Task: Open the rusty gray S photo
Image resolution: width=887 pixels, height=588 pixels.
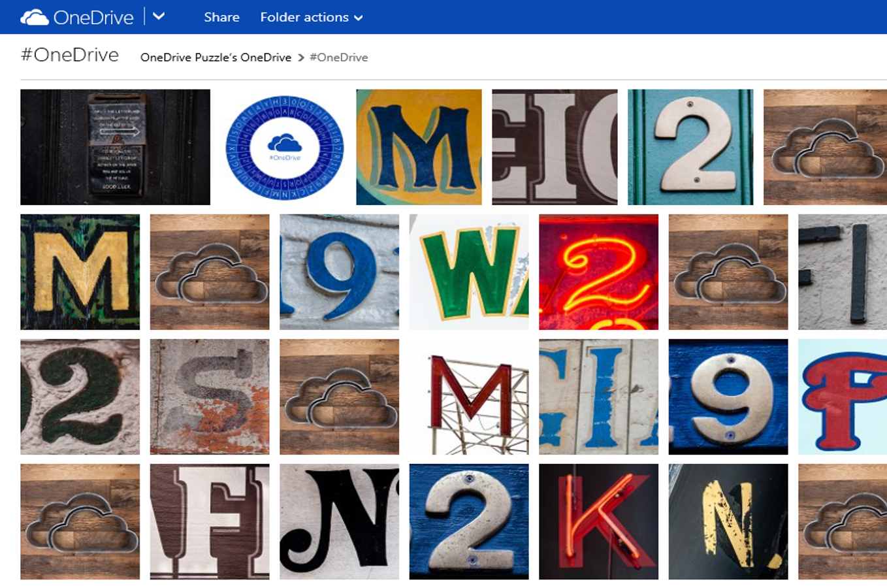Action: click(x=210, y=397)
